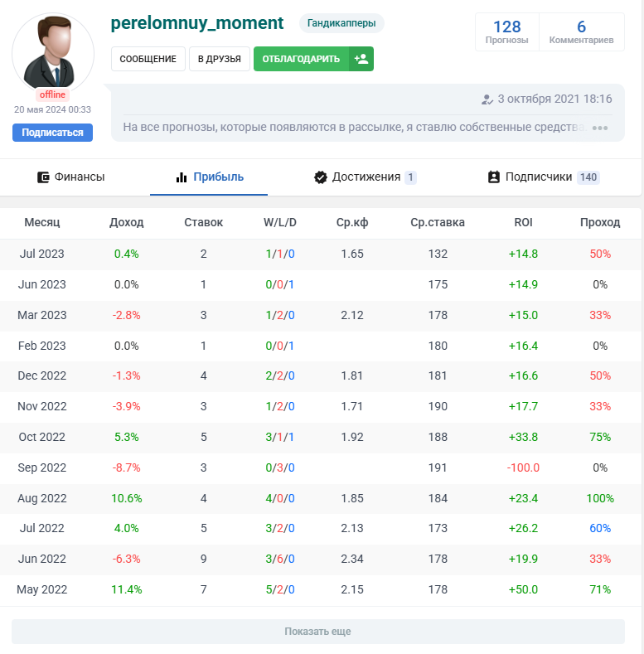The image size is (644, 654).
Task: Click the add-person icon beside Отблагодарить
Action: 361,59
